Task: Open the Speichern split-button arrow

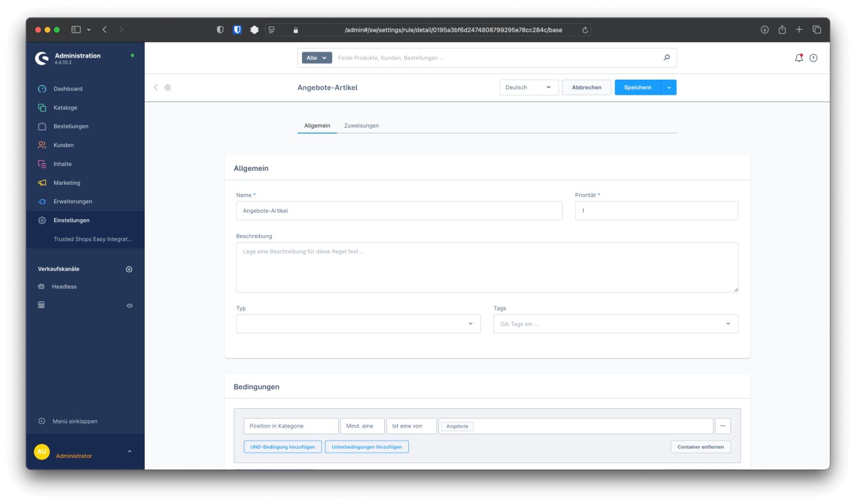Action: [x=669, y=87]
